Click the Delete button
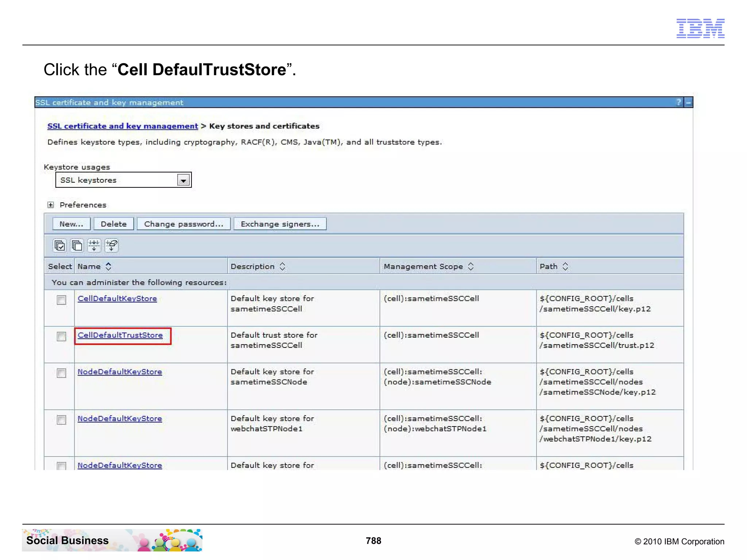The image size is (747, 560). [x=114, y=224]
